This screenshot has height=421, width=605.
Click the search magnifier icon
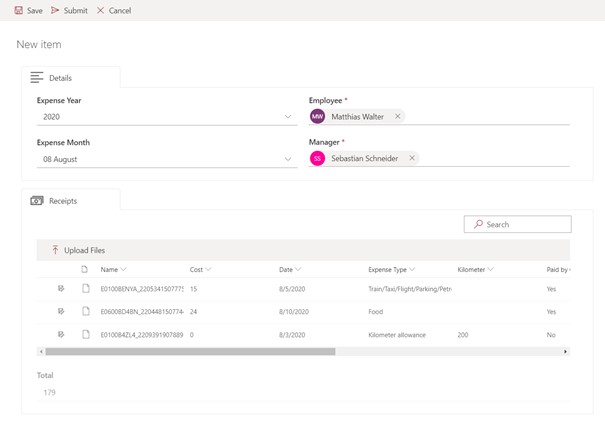pyautogui.click(x=478, y=224)
